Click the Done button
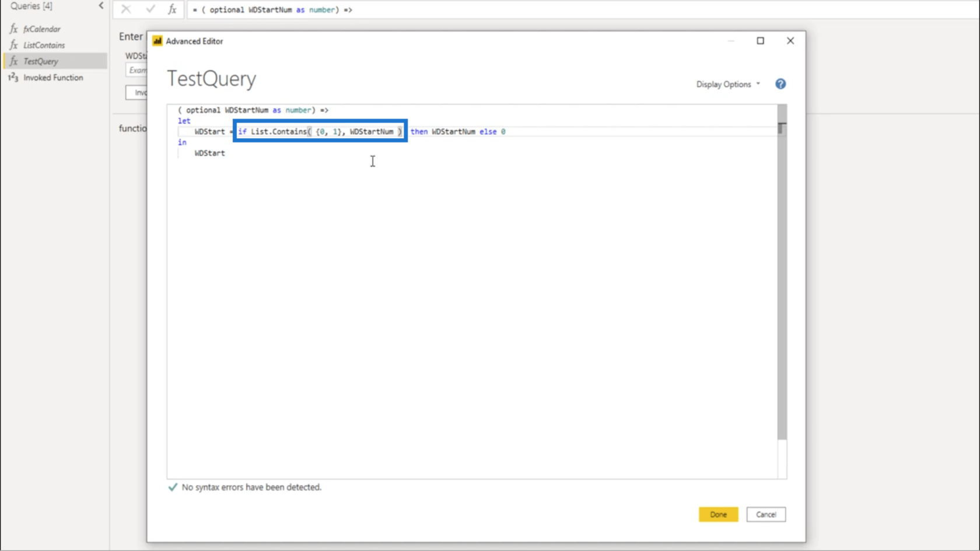This screenshot has height=551, width=980. (718, 514)
